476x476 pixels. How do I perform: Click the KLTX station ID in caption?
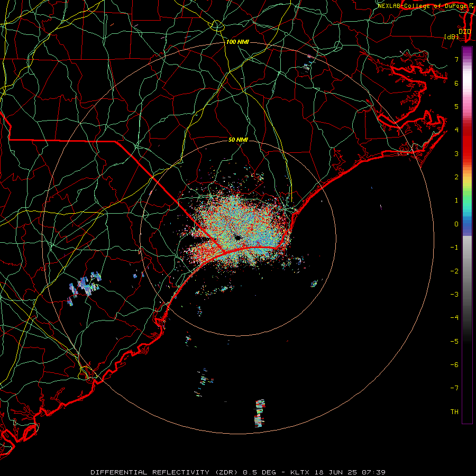300,472
